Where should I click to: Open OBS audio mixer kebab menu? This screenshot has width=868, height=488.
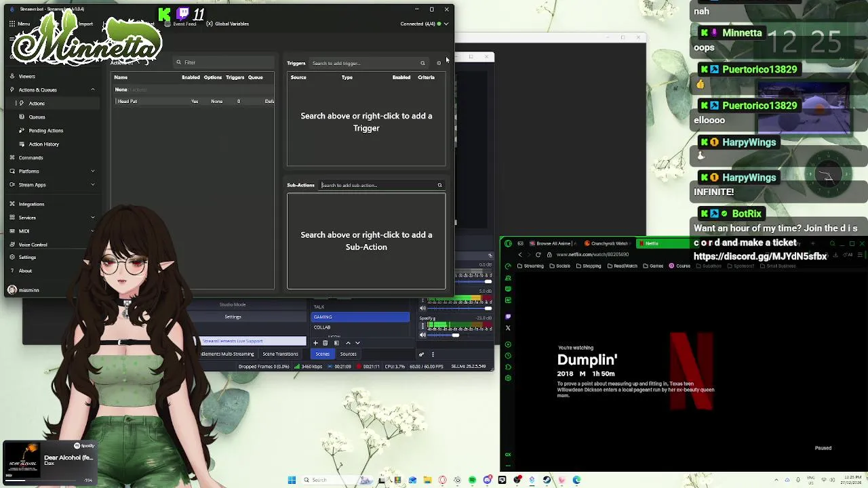(x=433, y=354)
